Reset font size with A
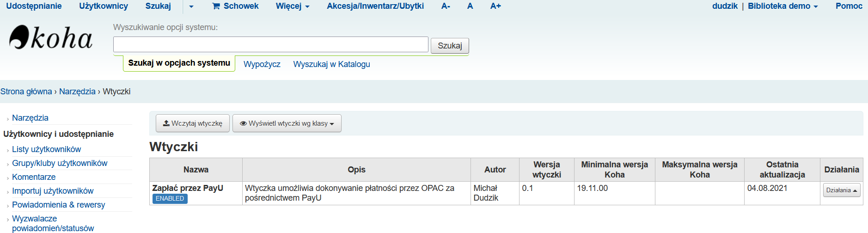 (470, 6)
